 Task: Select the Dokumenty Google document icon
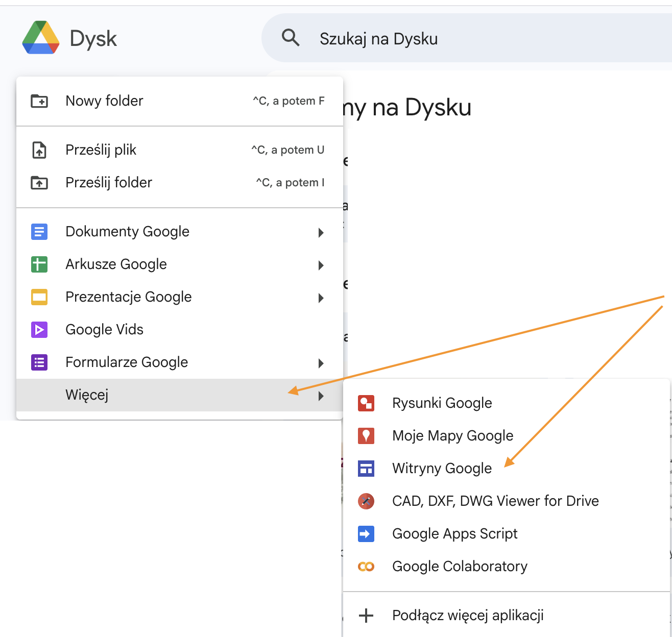[39, 232]
